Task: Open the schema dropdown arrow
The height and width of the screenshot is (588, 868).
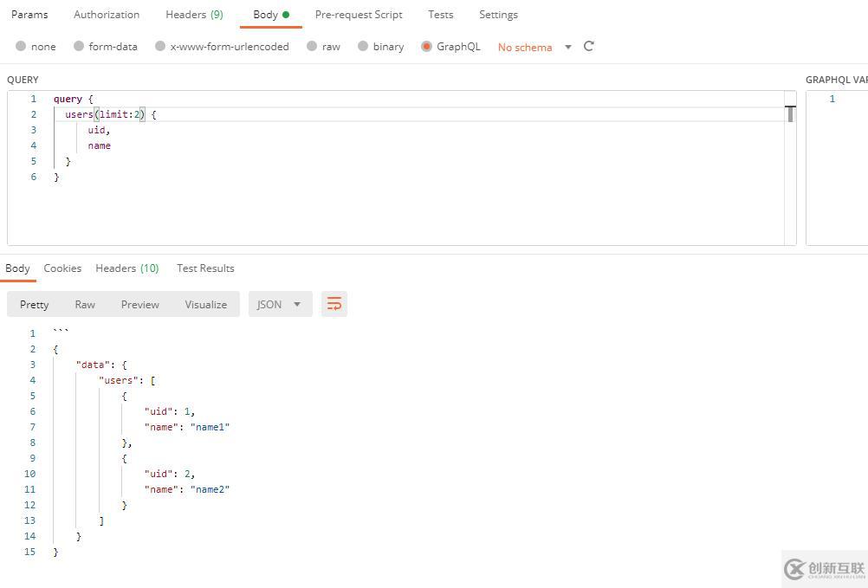Action: tap(568, 47)
